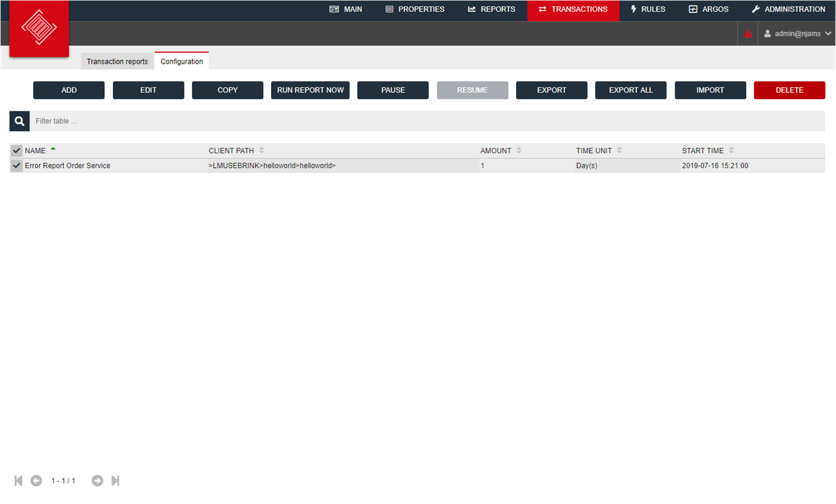Viewport: 836px width, 504px height.
Task: Click the 1 - 1 / 1 page indicator
Action: 63,481
